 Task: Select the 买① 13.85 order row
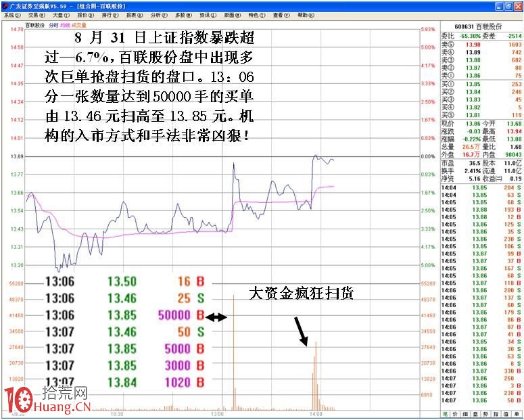click(x=481, y=85)
